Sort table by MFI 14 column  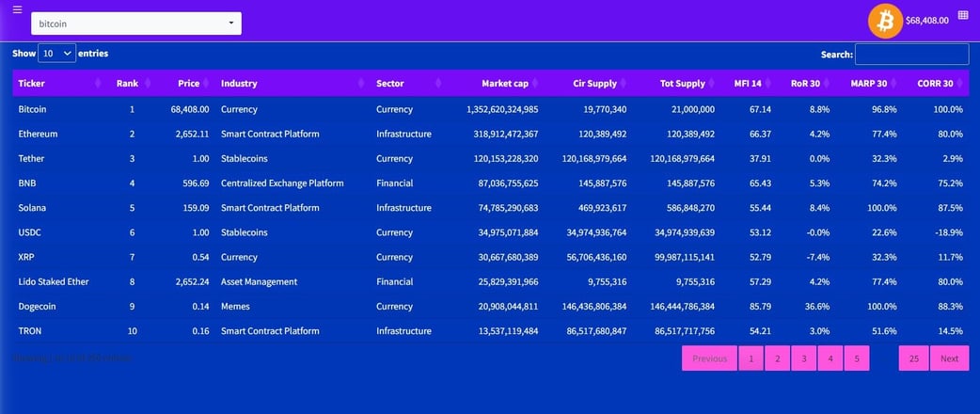point(749,83)
